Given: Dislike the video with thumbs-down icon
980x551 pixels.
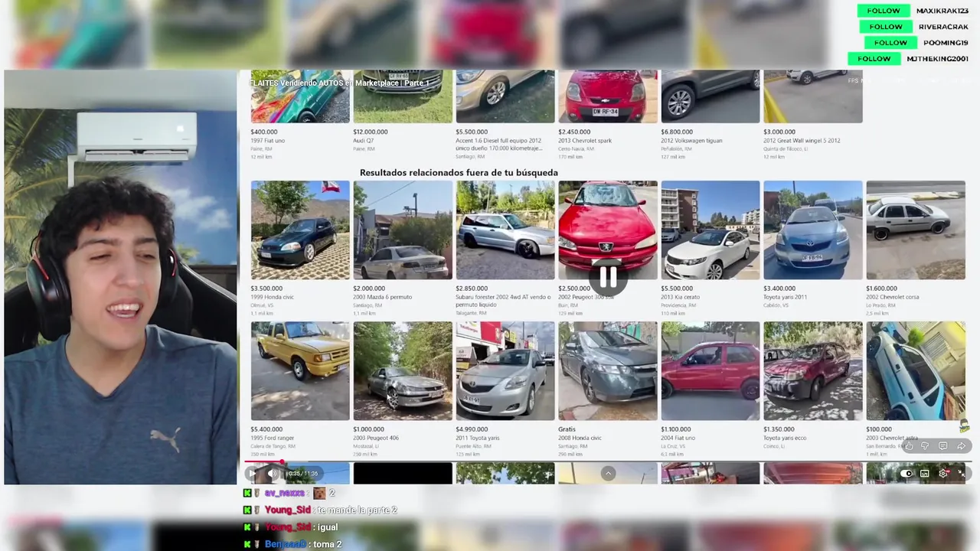Looking at the screenshot, I should (x=925, y=446).
